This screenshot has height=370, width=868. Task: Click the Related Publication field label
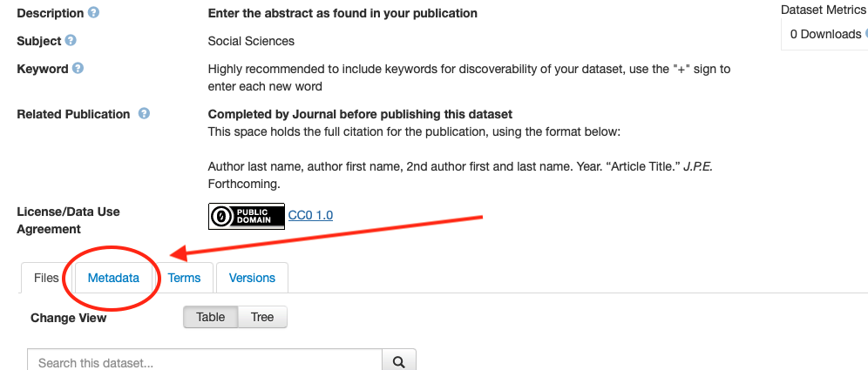point(73,114)
